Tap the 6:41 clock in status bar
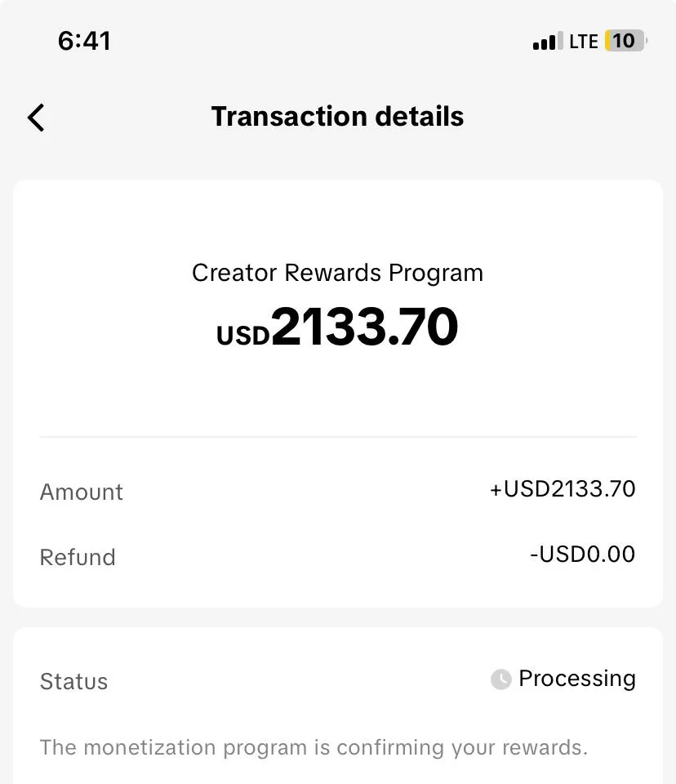This screenshot has width=676, height=784. tap(84, 41)
